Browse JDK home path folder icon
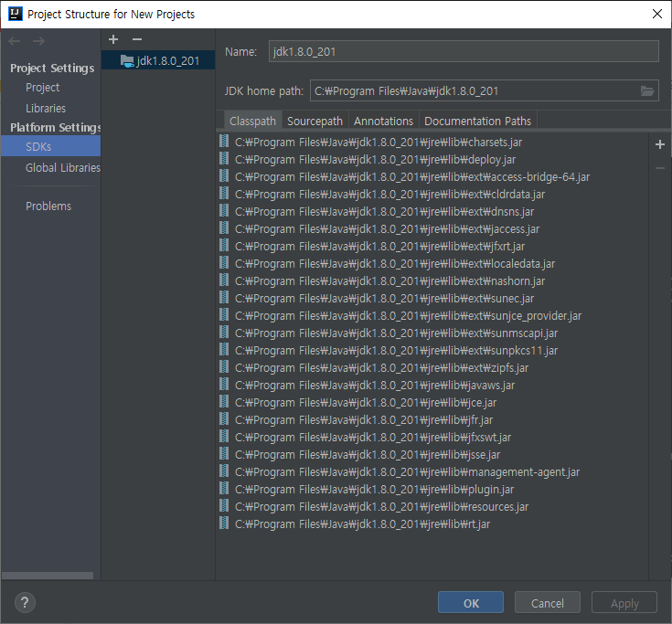This screenshot has height=624, width=672. coord(647,90)
